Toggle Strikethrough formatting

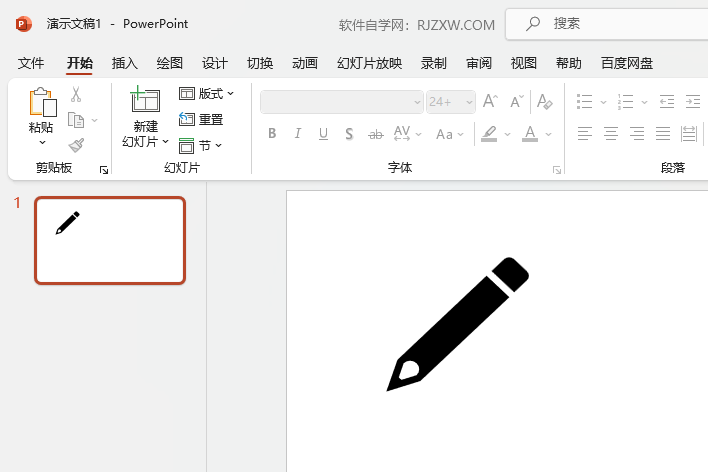(375, 134)
